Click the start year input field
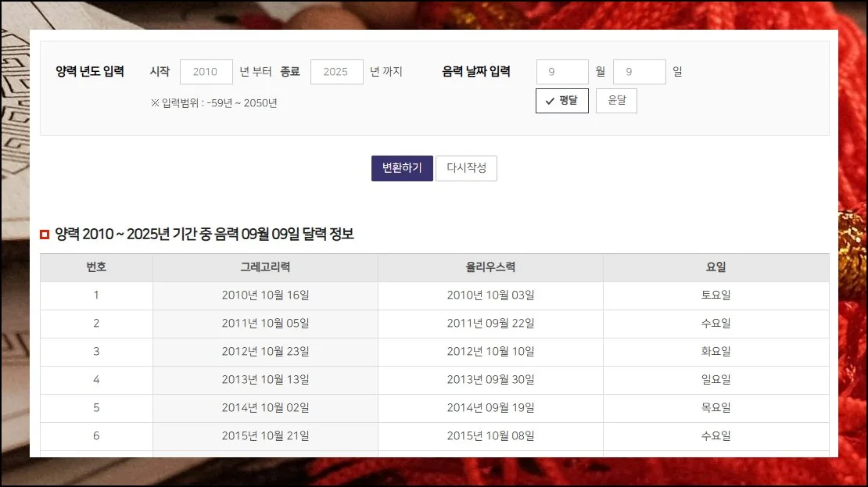Screen dimensions: 868x487 [x=206, y=72]
